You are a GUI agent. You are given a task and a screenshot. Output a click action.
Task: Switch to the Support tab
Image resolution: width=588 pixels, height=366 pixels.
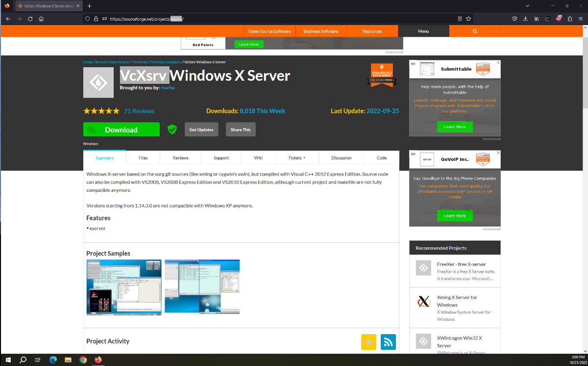click(221, 158)
